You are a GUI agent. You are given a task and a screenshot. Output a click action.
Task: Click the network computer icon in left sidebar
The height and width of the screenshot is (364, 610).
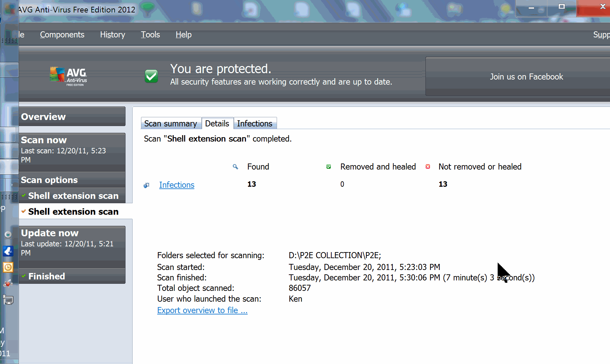(x=8, y=300)
